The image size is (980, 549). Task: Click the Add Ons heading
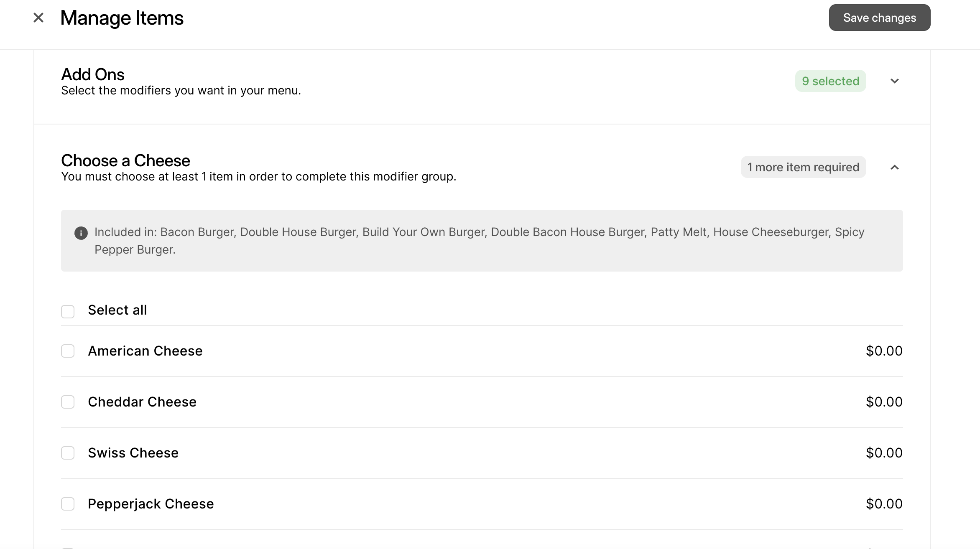click(93, 74)
